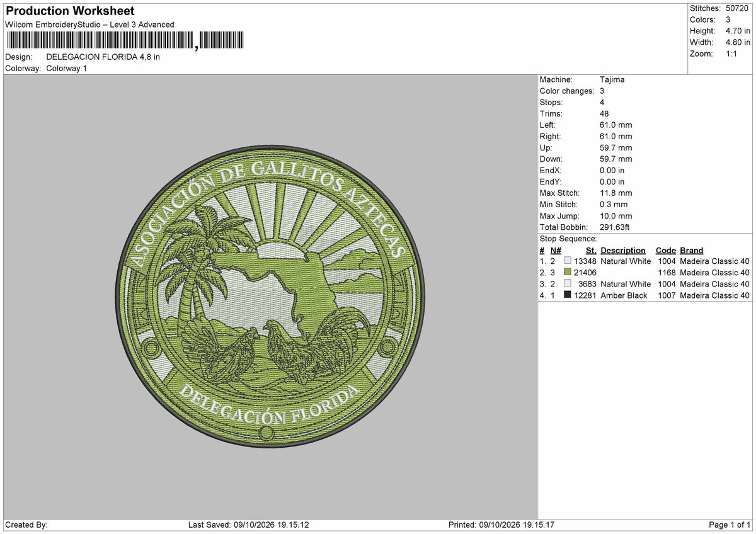
Task: Click stitch count 13348 in stop 1
Action: pos(585,261)
